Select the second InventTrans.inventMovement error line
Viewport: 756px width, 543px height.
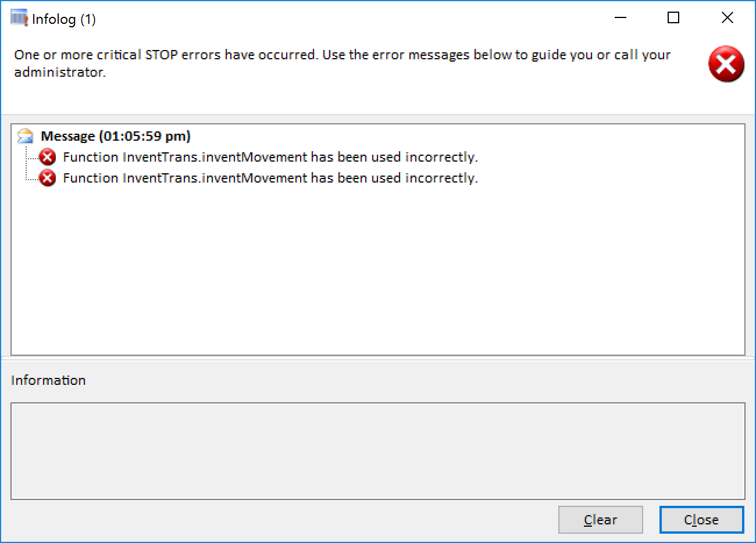pos(270,178)
